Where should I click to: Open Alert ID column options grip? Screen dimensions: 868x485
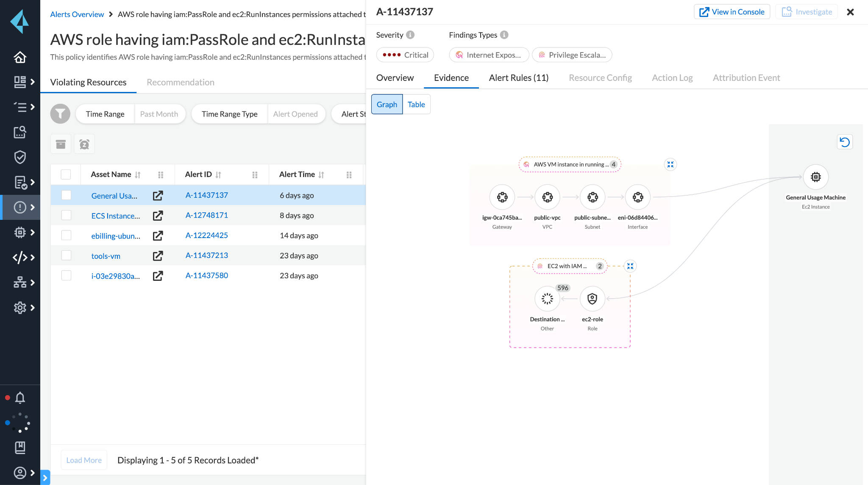(x=255, y=175)
